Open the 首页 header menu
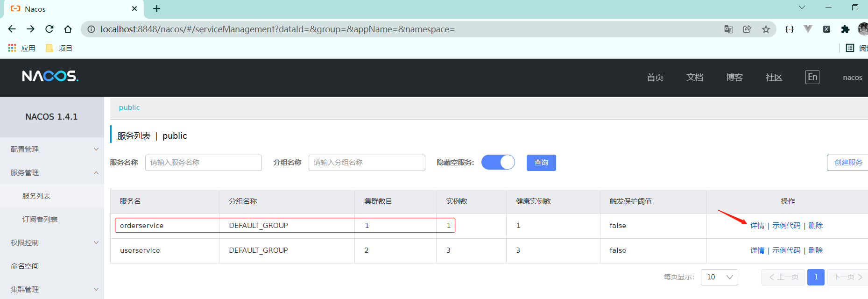 click(x=655, y=78)
